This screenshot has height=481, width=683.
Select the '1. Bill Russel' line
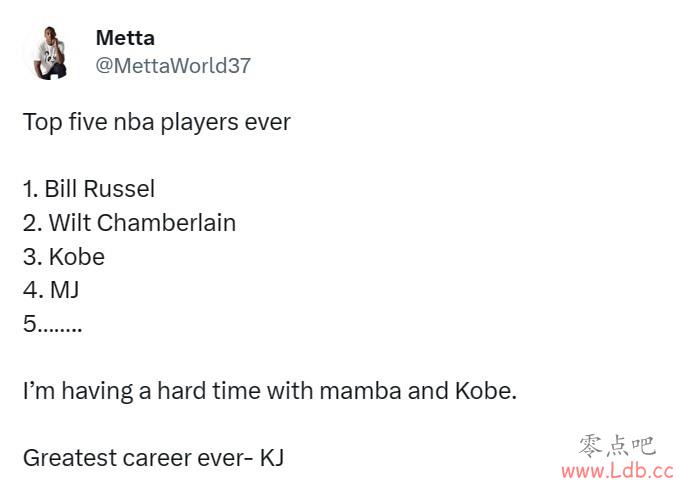(x=89, y=189)
